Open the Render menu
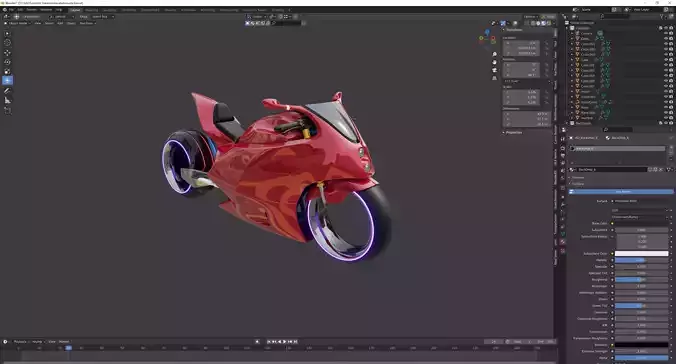The width and height of the screenshot is (676, 364). click(31, 9)
